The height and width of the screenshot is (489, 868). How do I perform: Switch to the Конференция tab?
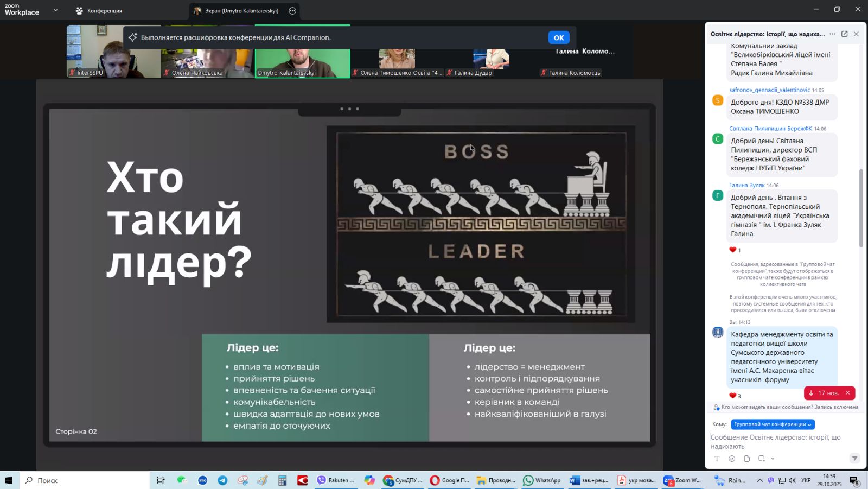tap(99, 11)
